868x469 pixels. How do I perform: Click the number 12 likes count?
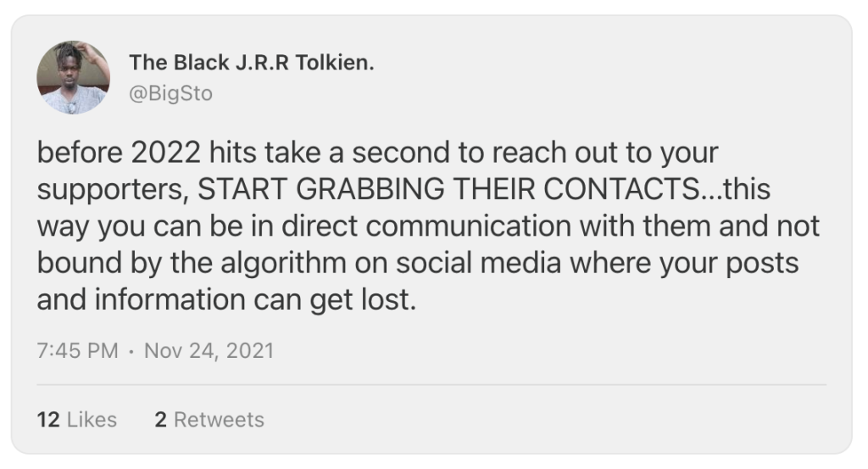click(47, 419)
